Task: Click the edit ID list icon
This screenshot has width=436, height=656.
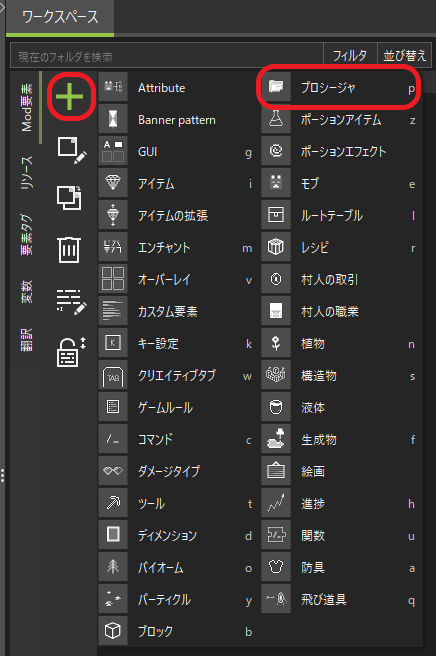Action: (72, 301)
